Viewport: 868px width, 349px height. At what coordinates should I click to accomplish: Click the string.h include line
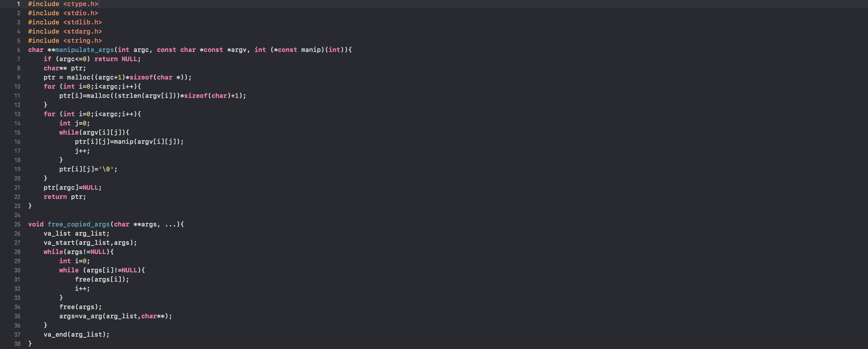pos(65,40)
